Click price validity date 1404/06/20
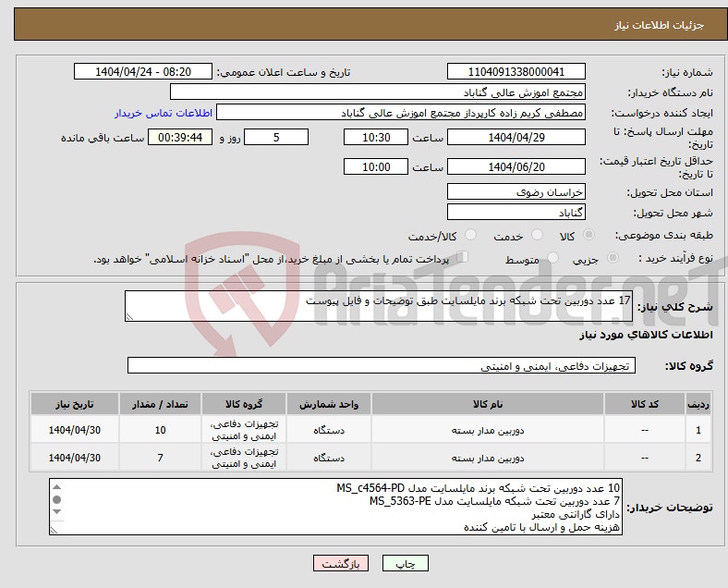The image size is (728, 588). point(516,166)
